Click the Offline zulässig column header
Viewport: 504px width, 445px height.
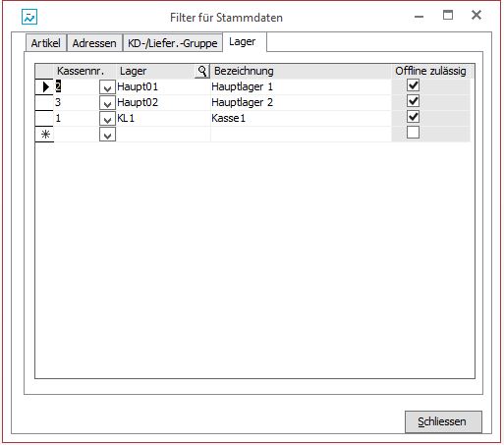pos(431,71)
